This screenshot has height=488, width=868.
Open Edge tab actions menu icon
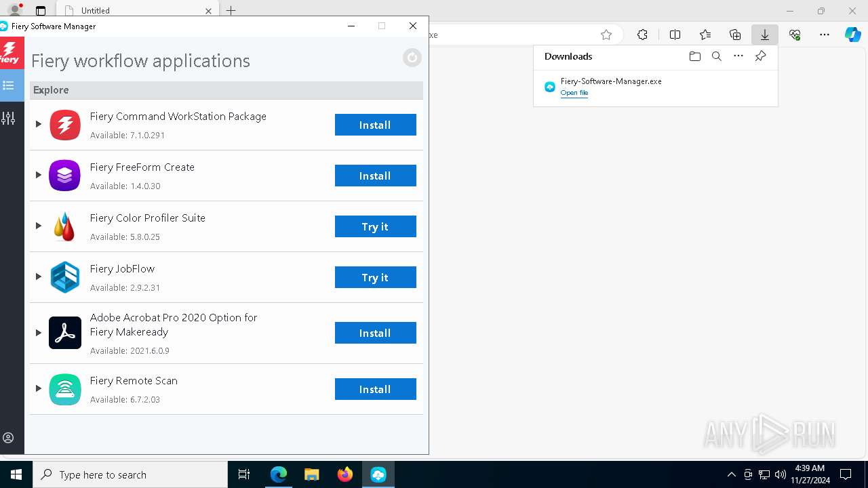(41, 11)
